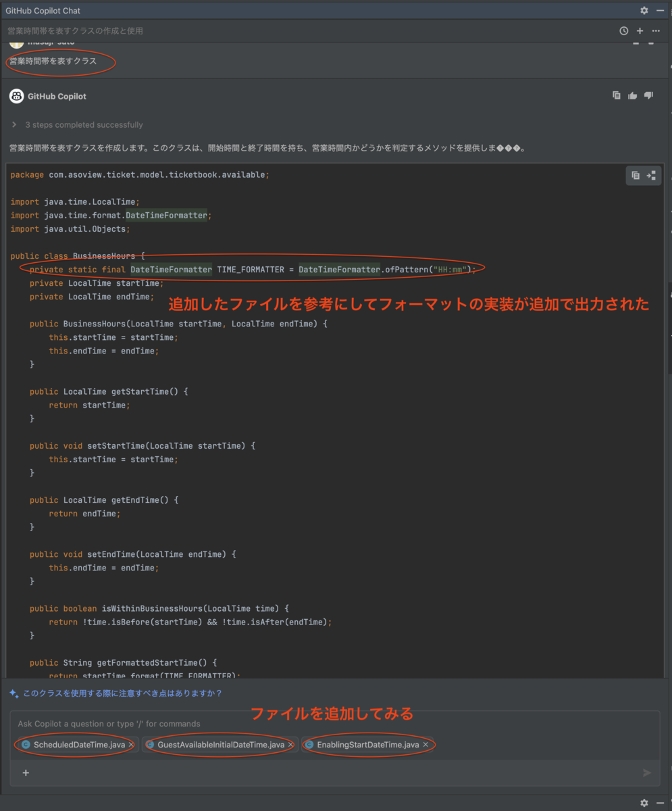Remove the EnablingStartDateTime.java attachment
Image resolution: width=672 pixels, height=811 pixels.
[425, 745]
